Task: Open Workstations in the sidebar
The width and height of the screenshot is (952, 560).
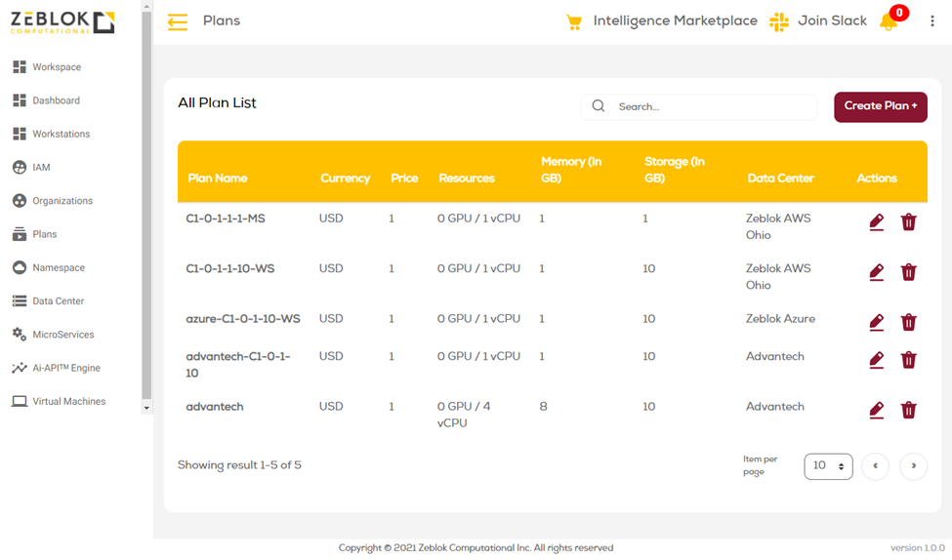Action: (61, 134)
